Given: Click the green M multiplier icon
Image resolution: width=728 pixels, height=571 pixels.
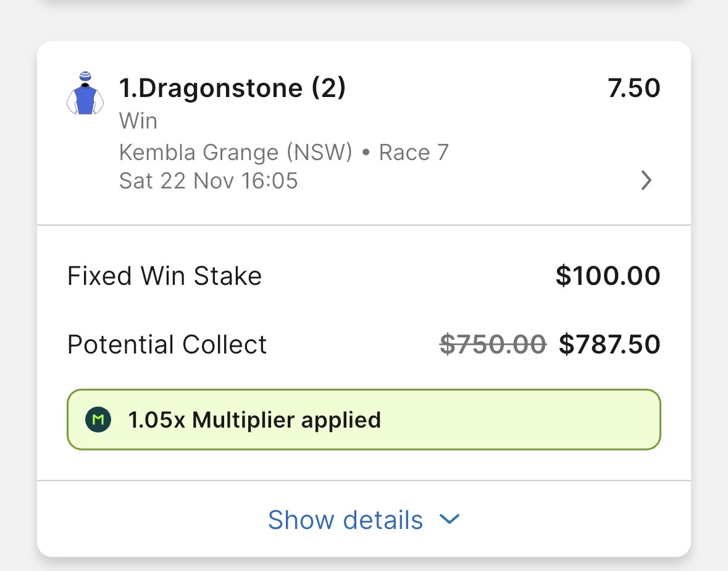Looking at the screenshot, I should [x=98, y=420].
